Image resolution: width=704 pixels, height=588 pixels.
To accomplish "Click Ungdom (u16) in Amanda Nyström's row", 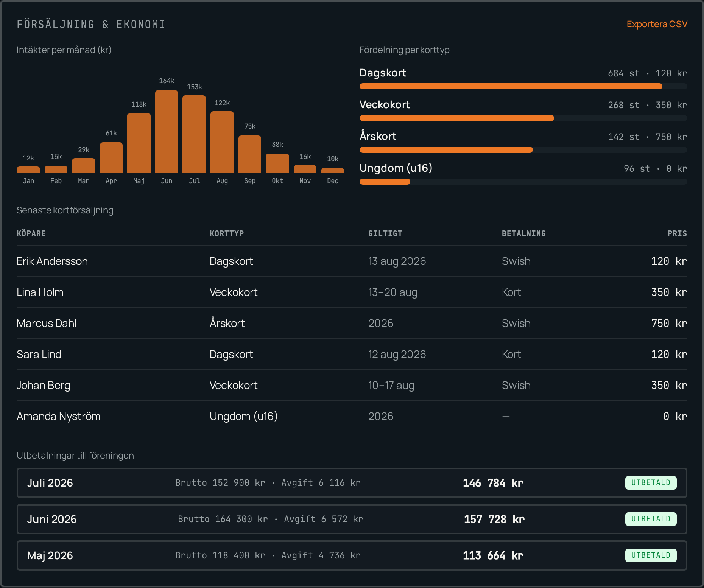I will [244, 416].
